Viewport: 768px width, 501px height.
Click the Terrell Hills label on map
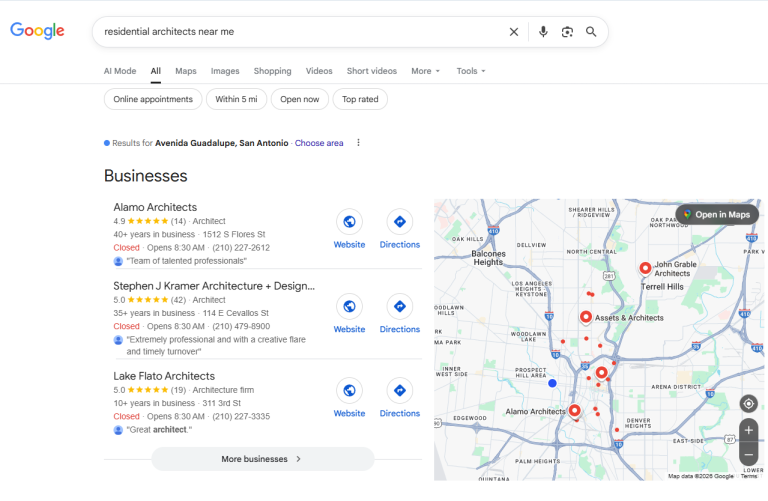[662, 286]
